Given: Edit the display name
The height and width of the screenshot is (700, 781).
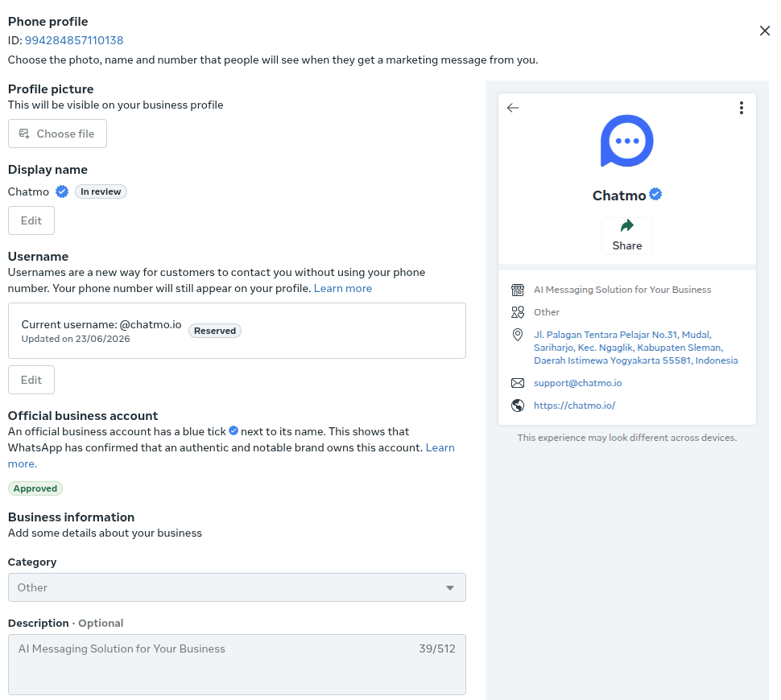Looking at the screenshot, I should [31, 220].
